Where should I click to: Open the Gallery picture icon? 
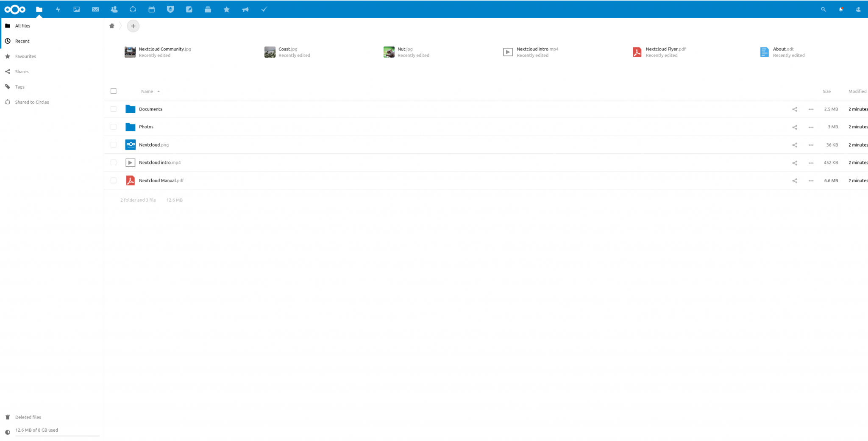[x=77, y=9]
